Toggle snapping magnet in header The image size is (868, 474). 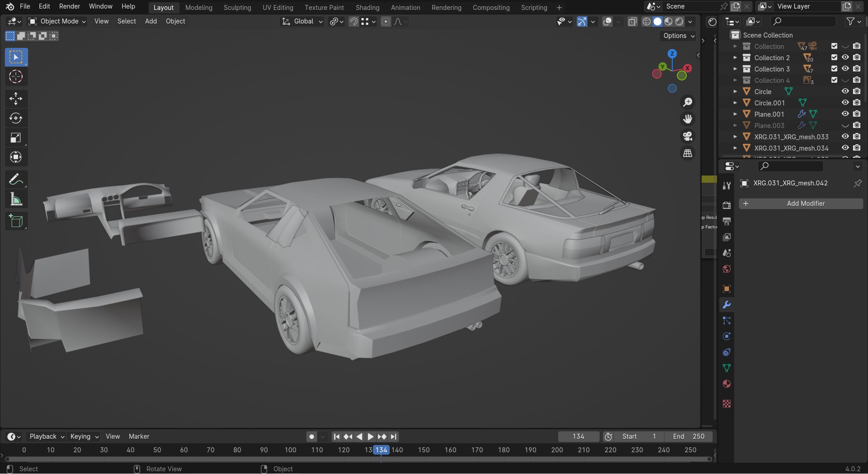[354, 22]
